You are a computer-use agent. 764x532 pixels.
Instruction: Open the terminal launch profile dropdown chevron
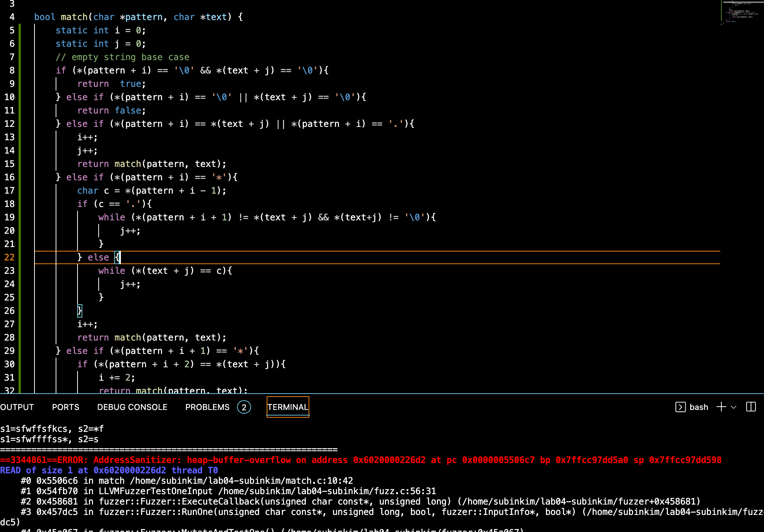(733, 407)
